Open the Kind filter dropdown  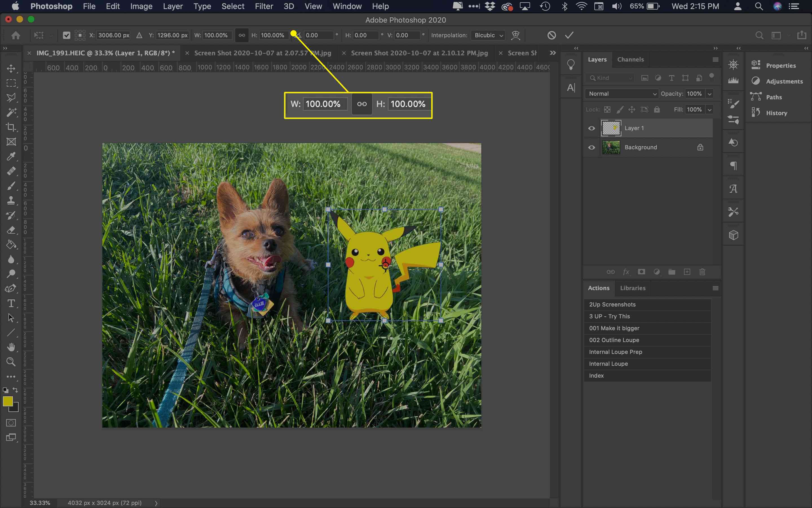[610, 78]
